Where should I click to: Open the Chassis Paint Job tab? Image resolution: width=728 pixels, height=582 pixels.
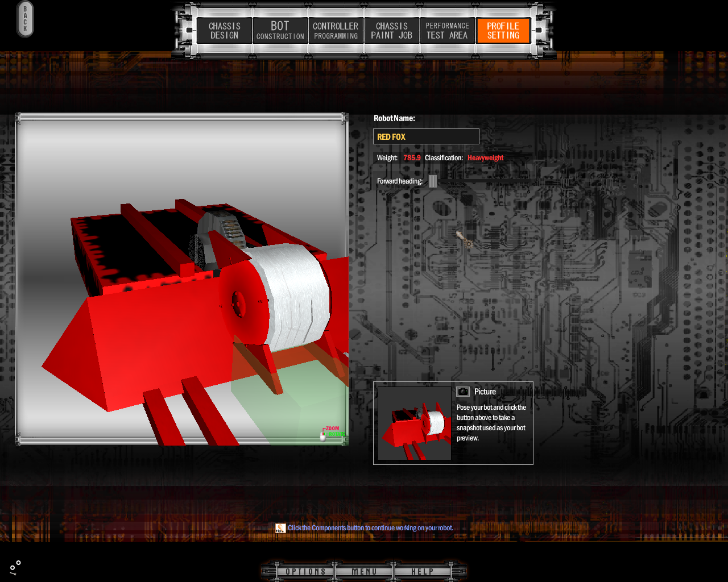[x=391, y=31]
